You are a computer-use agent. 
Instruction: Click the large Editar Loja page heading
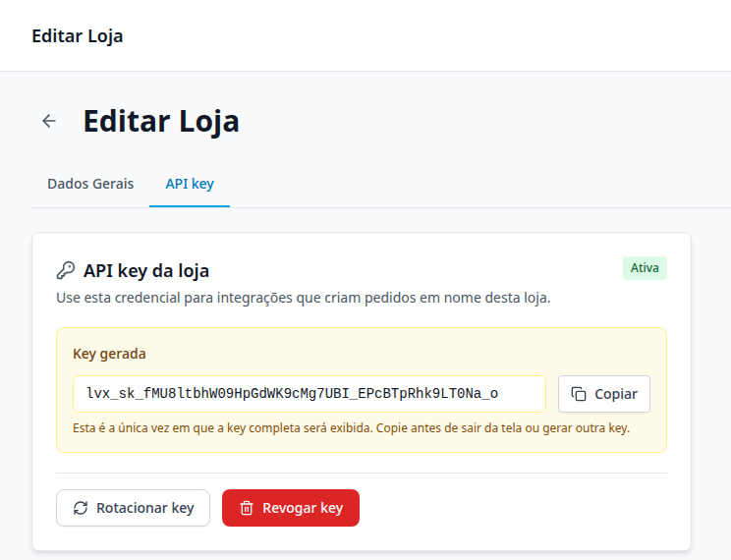point(161,121)
